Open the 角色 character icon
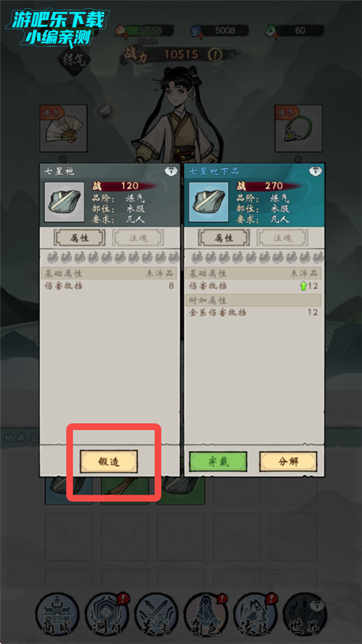The height and width of the screenshot is (644, 362). pyautogui.click(x=205, y=614)
